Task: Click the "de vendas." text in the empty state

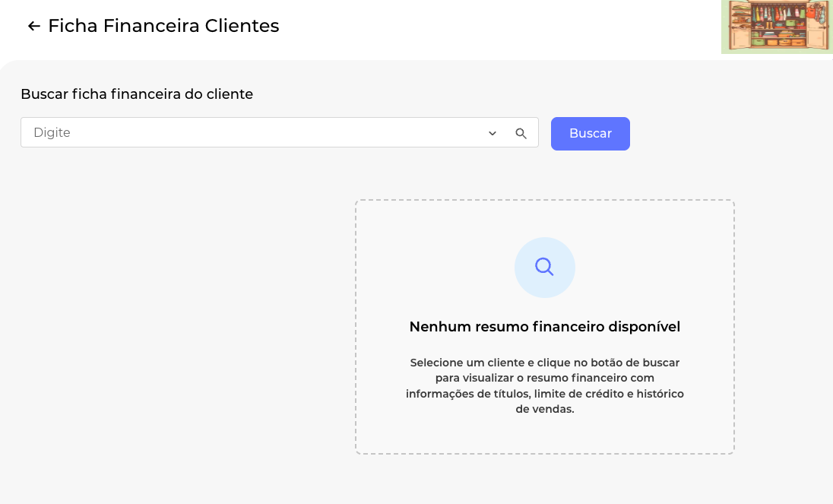Action: tap(544, 409)
